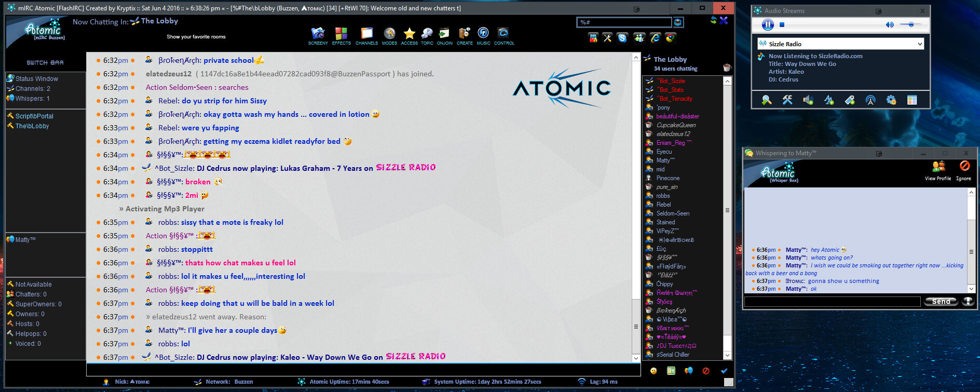Image resolution: width=980 pixels, height=392 pixels.
Task: Mute the Audio Streams speaker
Action: (x=889, y=24)
